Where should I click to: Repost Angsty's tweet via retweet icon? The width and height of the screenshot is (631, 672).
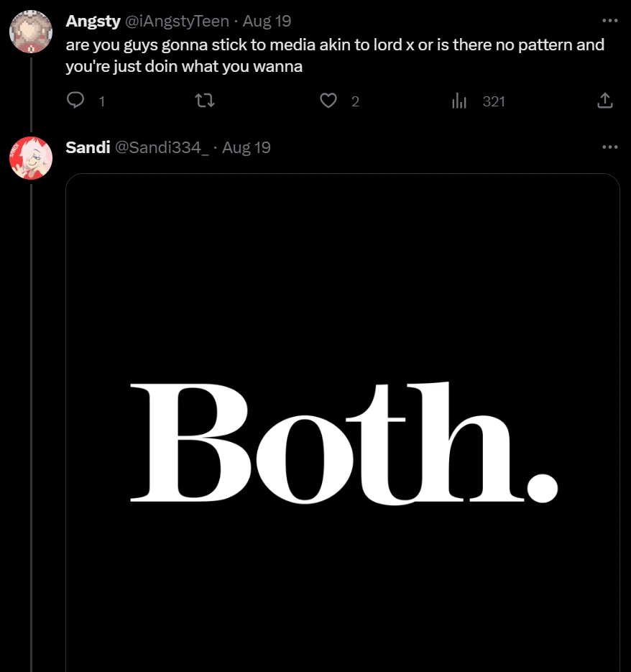pos(205,101)
